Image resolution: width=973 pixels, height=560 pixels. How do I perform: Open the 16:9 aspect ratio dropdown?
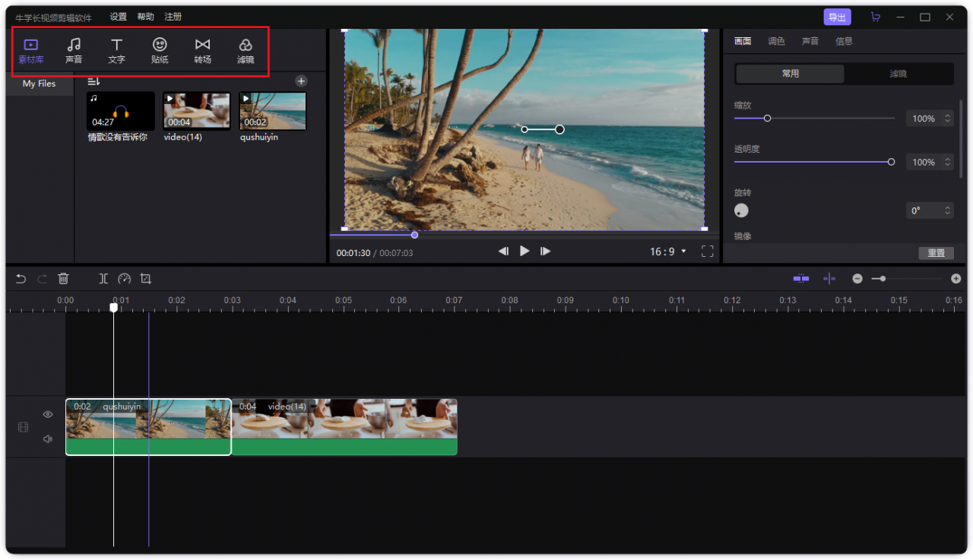pyautogui.click(x=667, y=252)
